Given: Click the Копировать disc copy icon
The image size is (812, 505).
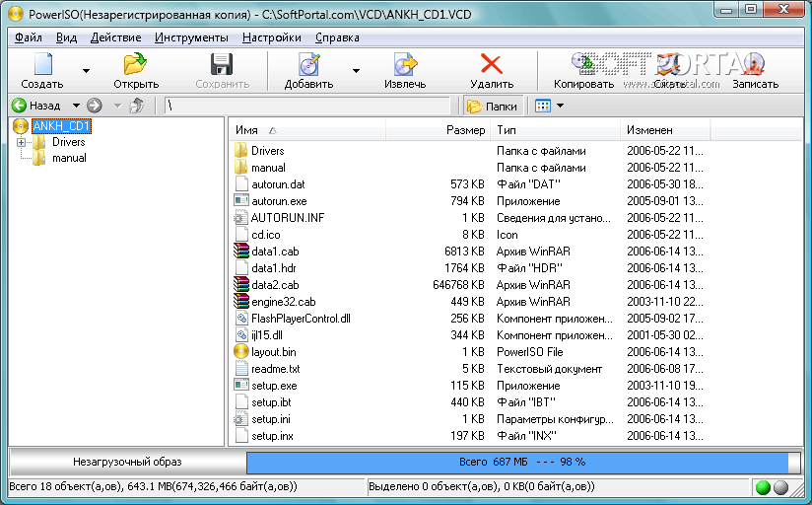Looking at the screenshot, I should pyautogui.click(x=583, y=66).
